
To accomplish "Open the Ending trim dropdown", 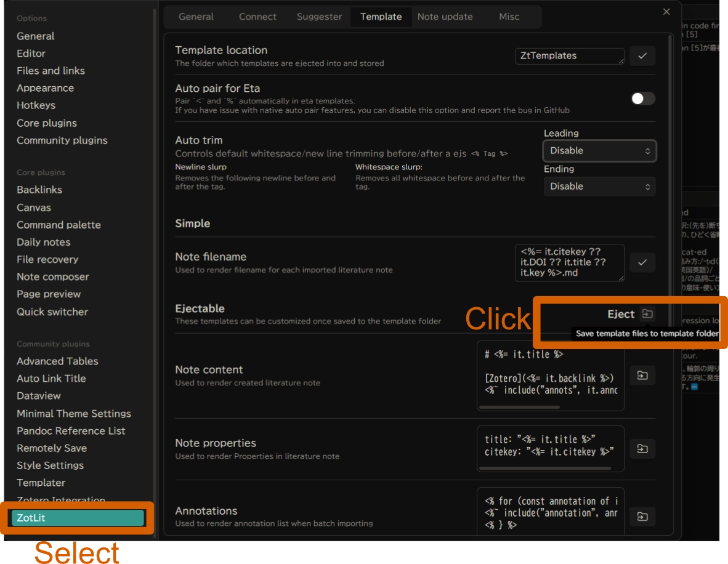I will tap(599, 187).
